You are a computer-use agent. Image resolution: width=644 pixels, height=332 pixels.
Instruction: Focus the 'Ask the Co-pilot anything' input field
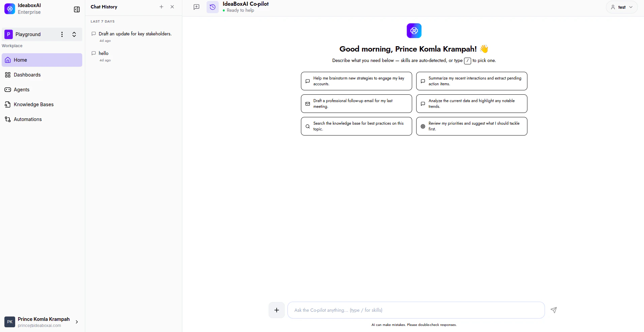(416, 310)
